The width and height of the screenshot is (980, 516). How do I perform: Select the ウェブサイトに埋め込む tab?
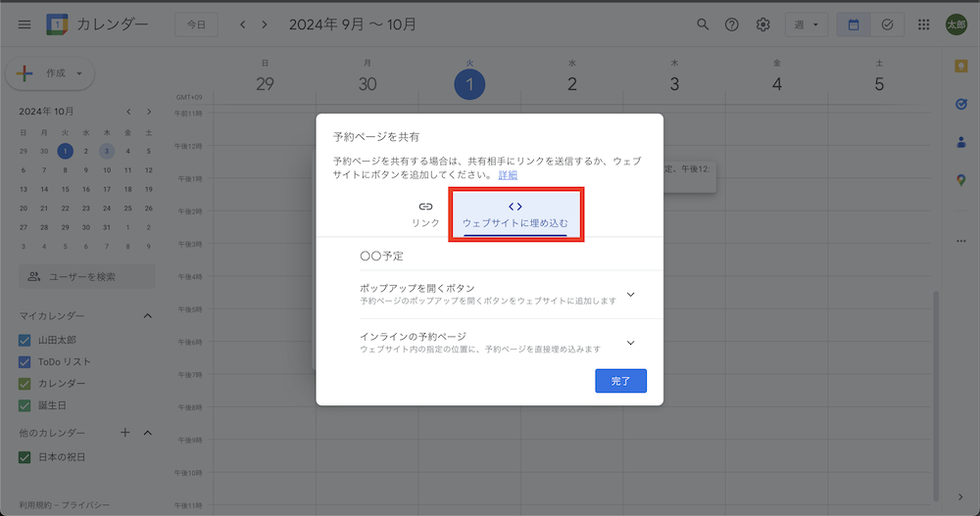[515, 214]
